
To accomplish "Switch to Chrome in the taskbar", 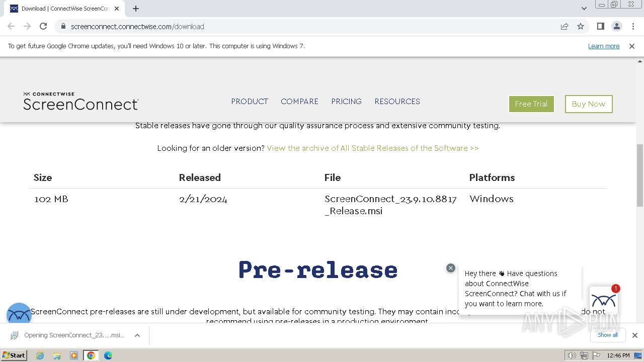I will pyautogui.click(x=91, y=355).
